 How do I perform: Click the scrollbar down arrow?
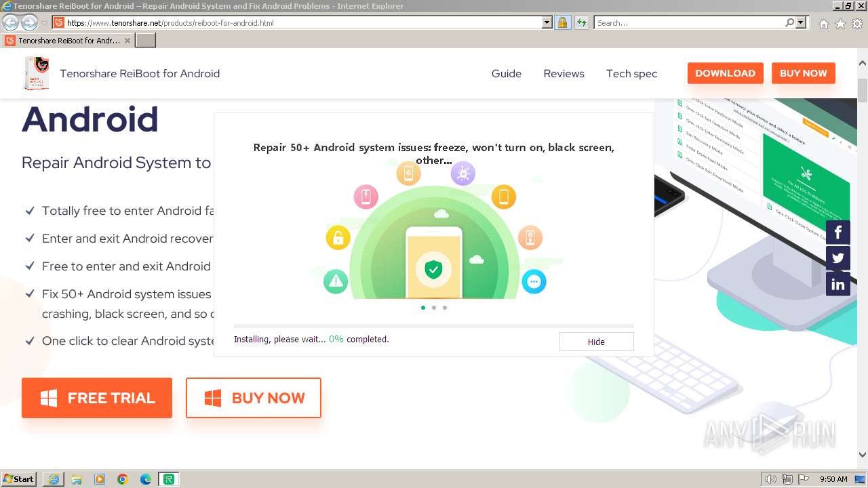pos(862,455)
